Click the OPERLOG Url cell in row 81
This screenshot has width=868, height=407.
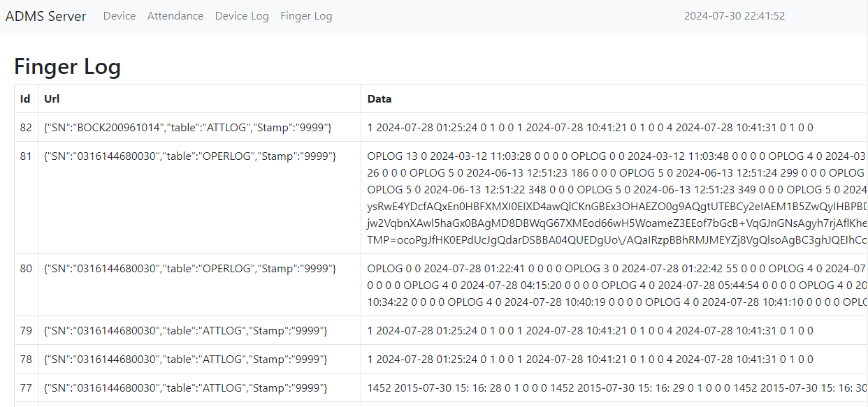tap(190, 156)
